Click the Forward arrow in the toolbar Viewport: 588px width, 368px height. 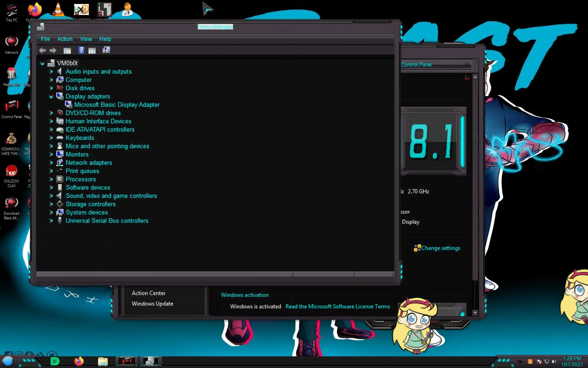tap(53, 50)
